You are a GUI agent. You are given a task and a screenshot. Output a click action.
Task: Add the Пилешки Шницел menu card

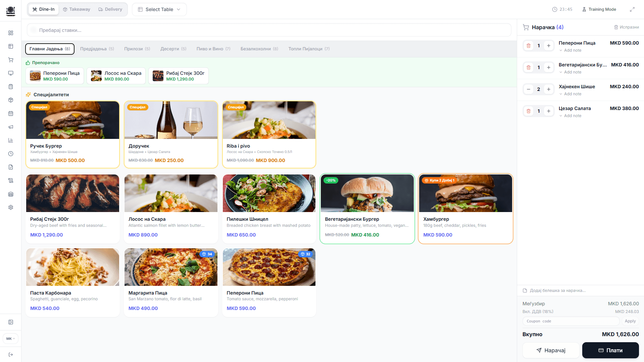tap(269, 209)
